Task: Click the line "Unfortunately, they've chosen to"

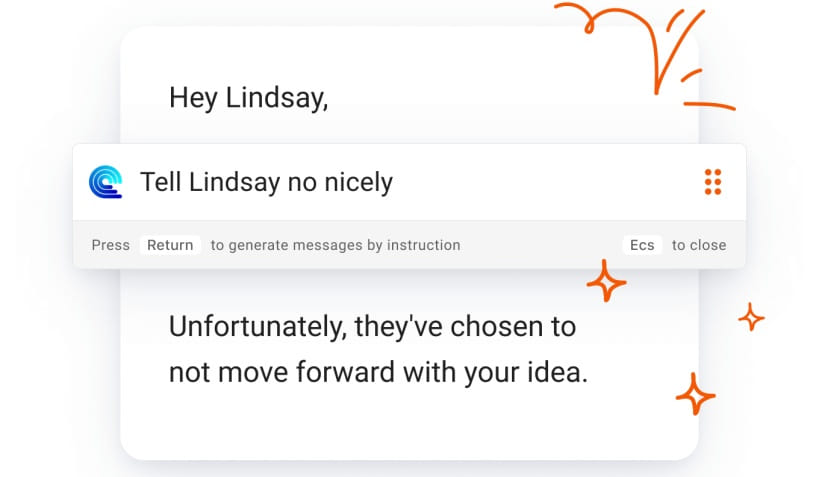Action: click(372, 326)
